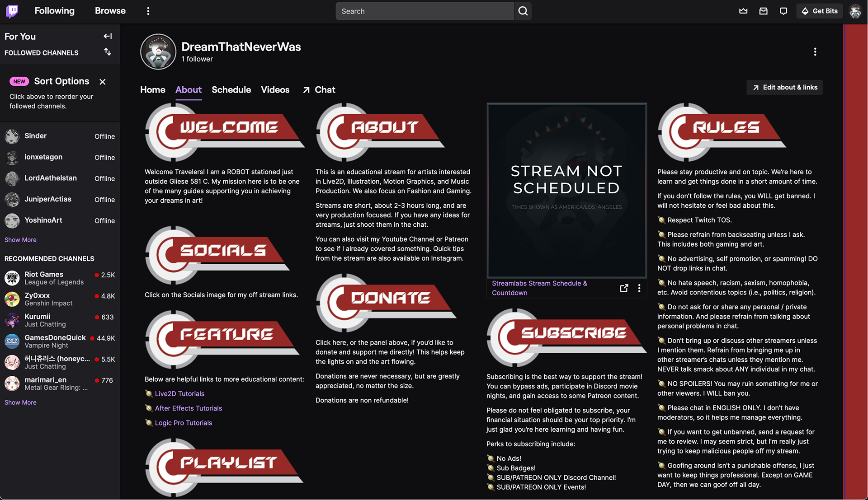The height and width of the screenshot is (500, 868).
Task: Click the followed channels sort arrows icon
Action: click(108, 52)
